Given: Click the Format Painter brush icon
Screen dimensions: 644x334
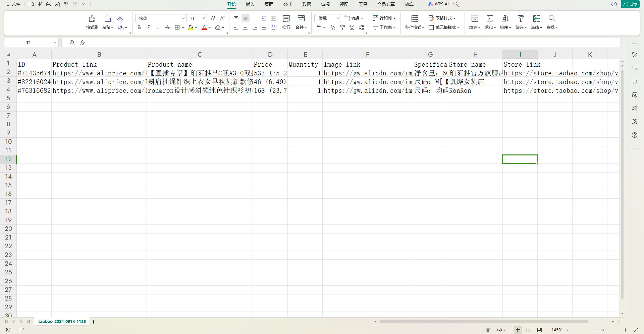Looking at the screenshot, I should [x=92, y=18].
